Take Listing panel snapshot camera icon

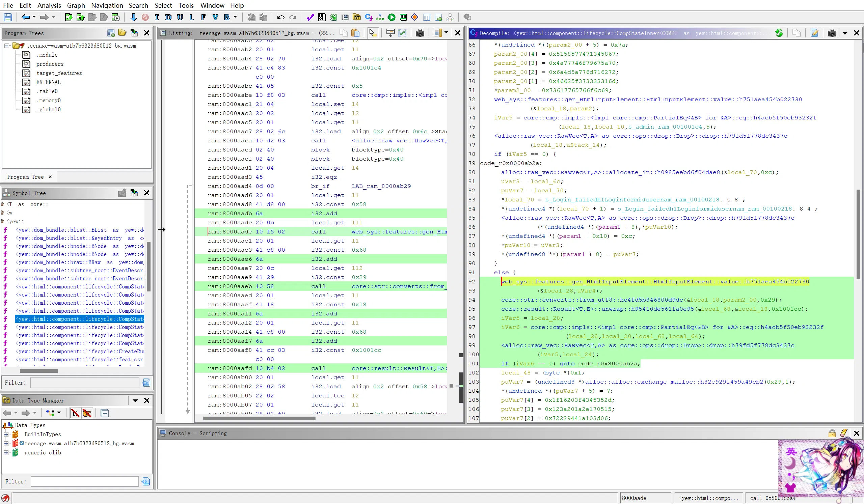tap(420, 33)
